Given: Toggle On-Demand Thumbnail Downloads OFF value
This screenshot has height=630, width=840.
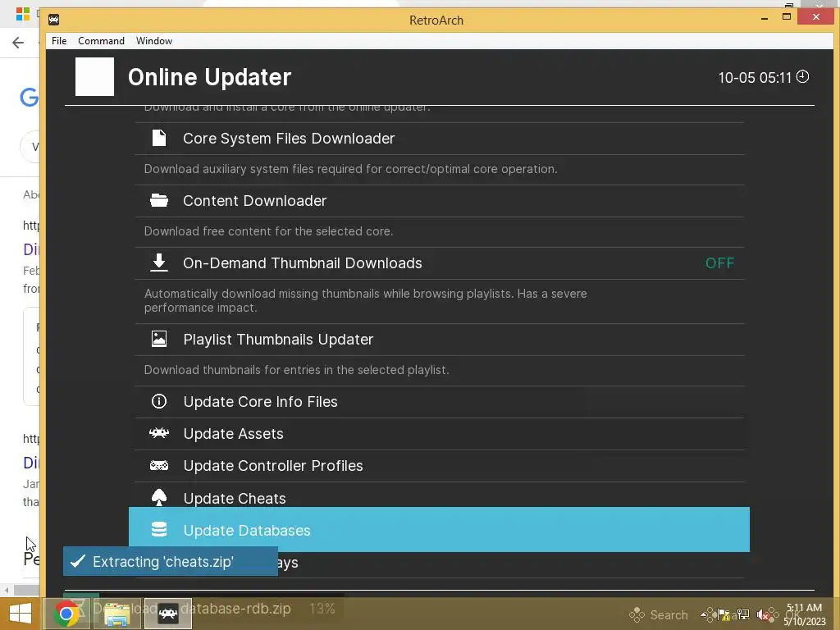Looking at the screenshot, I should click(x=719, y=263).
